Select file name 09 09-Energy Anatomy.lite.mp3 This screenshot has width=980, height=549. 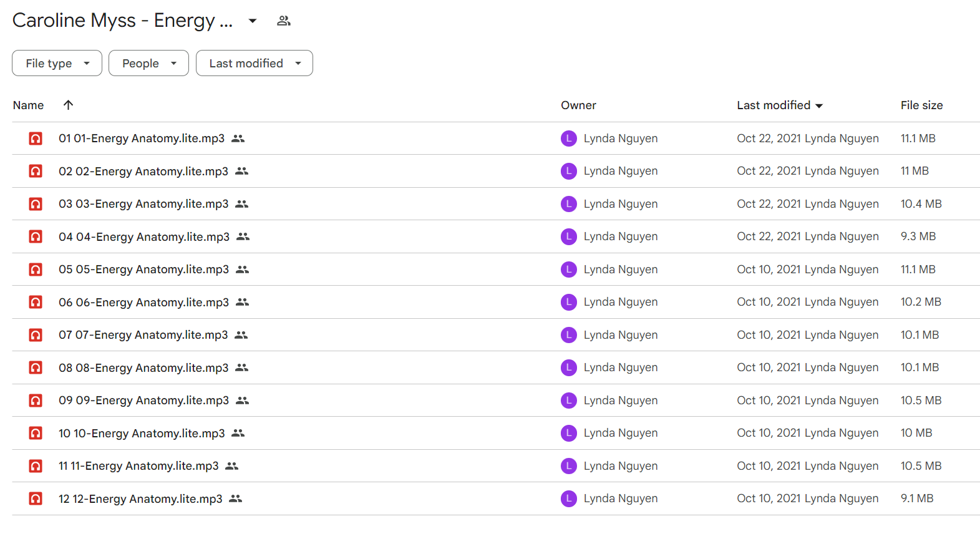point(144,401)
